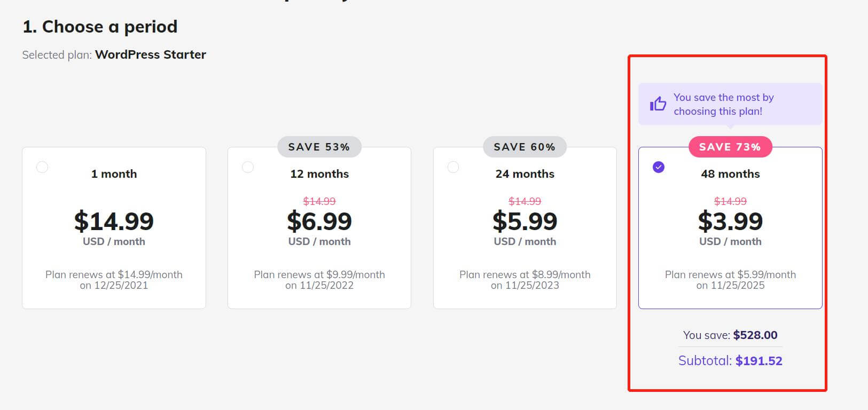The width and height of the screenshot is (868, 410).
Task: Click the $5.99 price on 24 months plan
Action: (x=525, y=221)
